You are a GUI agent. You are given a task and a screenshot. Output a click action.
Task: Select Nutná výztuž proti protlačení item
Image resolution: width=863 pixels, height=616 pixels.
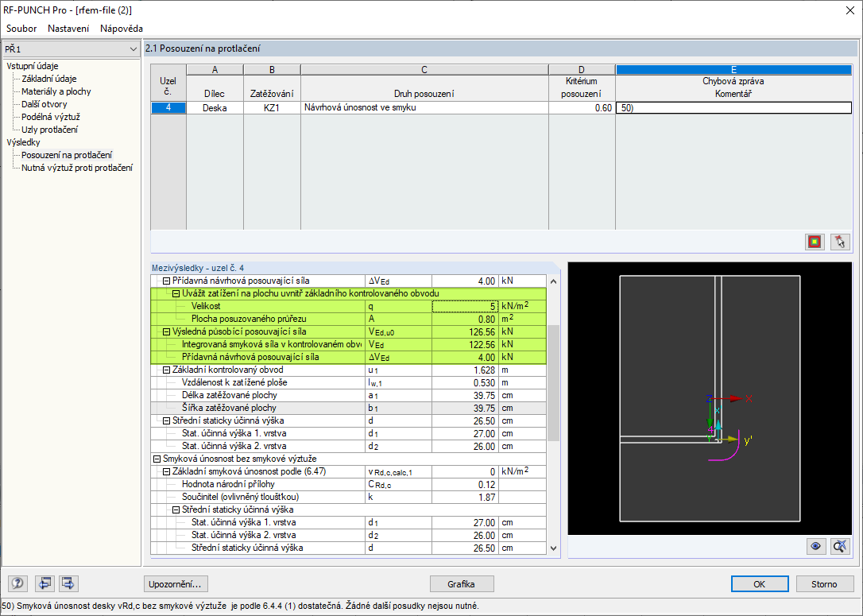[77, 168]
